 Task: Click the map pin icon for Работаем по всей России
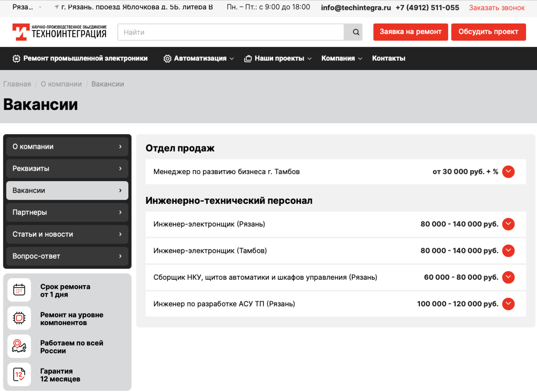point(19,346)
